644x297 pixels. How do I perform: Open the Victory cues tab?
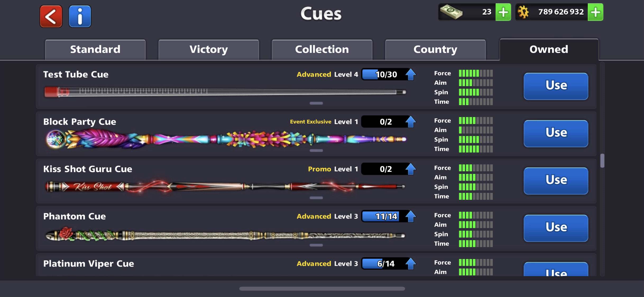[209, 50]
